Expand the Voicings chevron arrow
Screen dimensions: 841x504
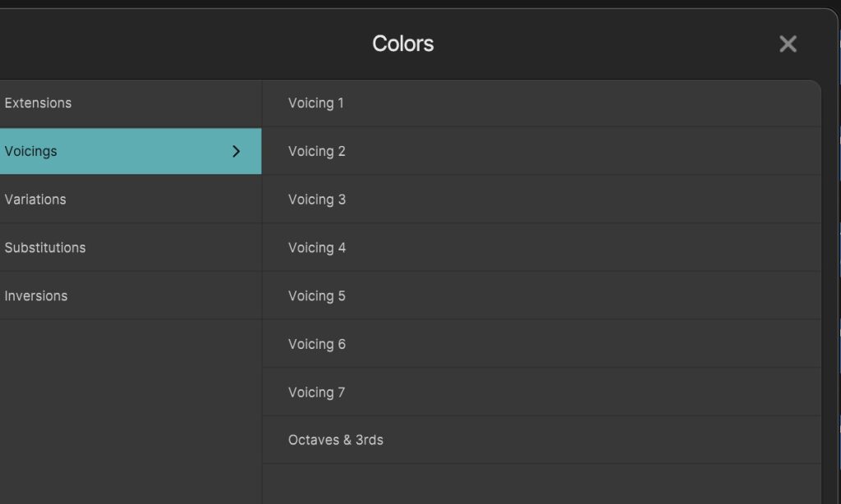(x=237, y=151)
